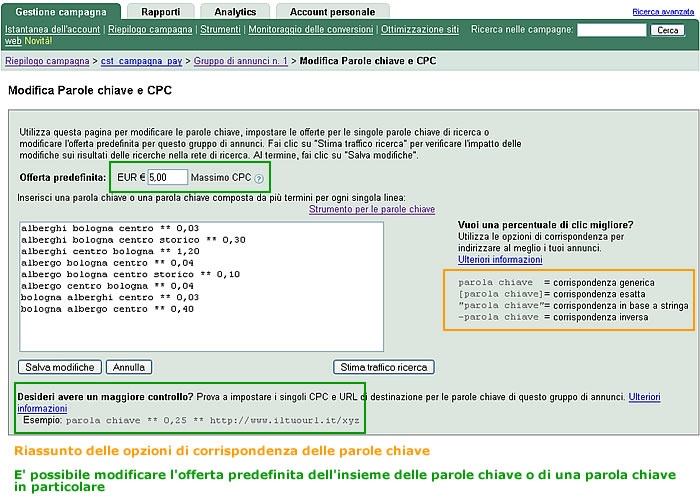Click the 'corrispondenza in base a stringa' entry

[x=621, y=306]
